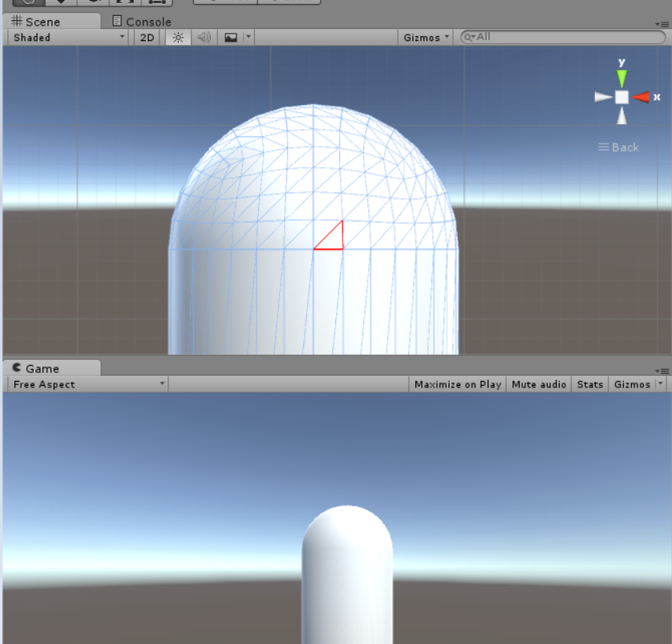The image size is (672, 644).
Task: Enable Mute audio in the Game view
Action: tap(538, 384)
